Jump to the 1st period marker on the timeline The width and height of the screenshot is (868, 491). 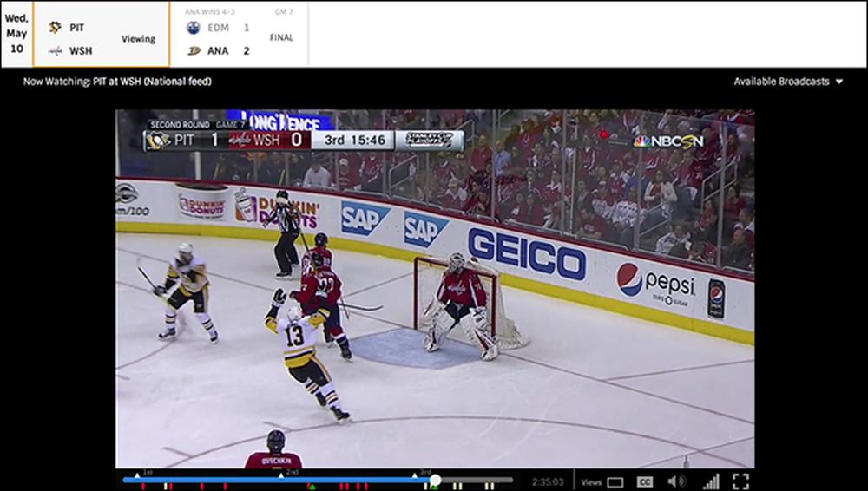[137, 475]
